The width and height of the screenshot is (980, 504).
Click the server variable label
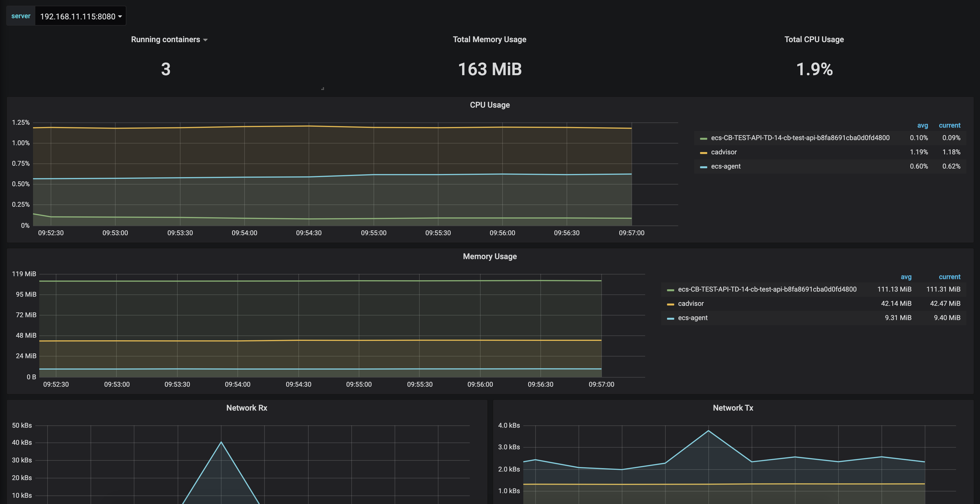[20, 16]
